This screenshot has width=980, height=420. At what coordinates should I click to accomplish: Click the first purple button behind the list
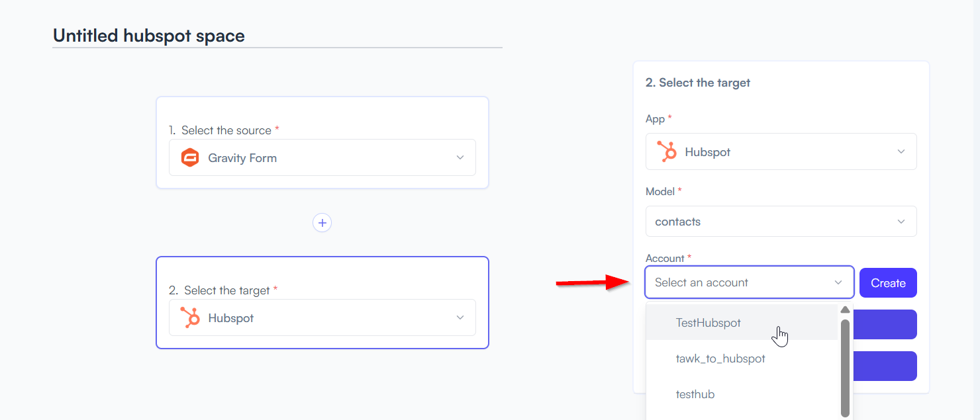click(x=884, y=325)
